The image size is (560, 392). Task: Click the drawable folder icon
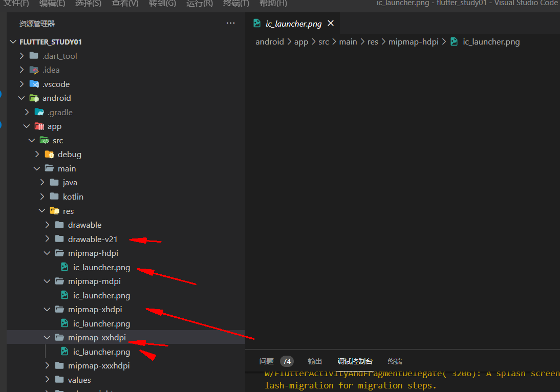(60, 225)
